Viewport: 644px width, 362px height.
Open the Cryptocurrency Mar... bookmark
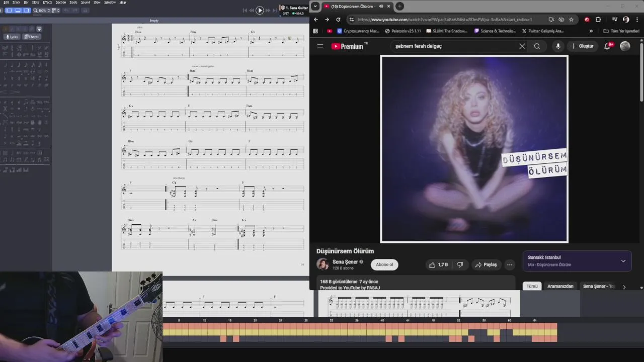tap(358, 31)
